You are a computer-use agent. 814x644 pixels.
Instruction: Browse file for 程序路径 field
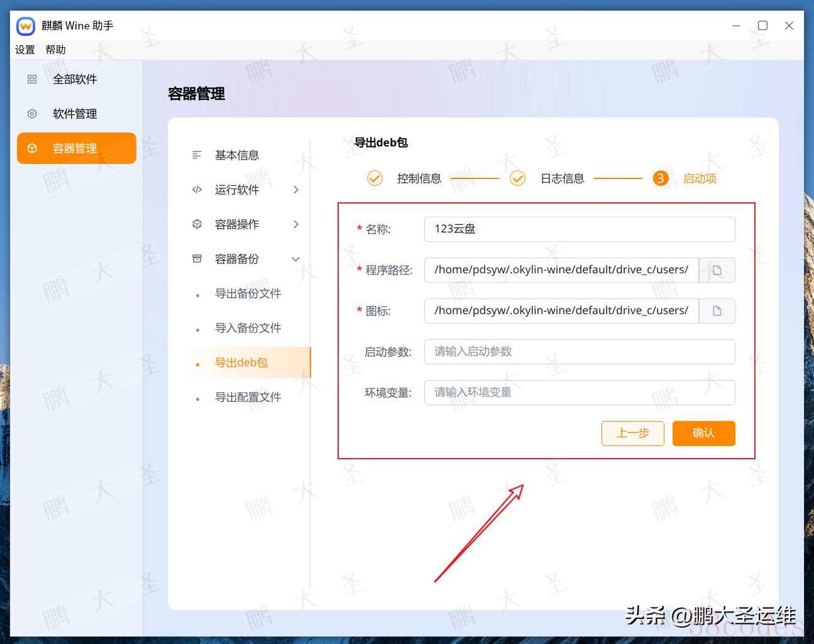pyautogui.click(x=717, y=270)
